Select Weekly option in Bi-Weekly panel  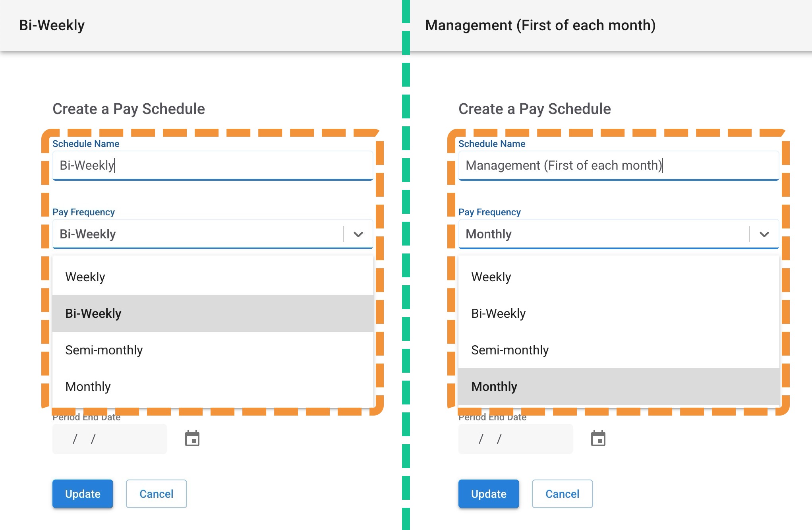click(213, 277)
